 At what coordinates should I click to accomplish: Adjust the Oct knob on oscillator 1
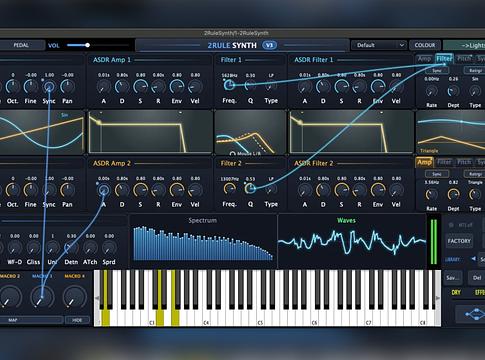click(x=13, y=87)
